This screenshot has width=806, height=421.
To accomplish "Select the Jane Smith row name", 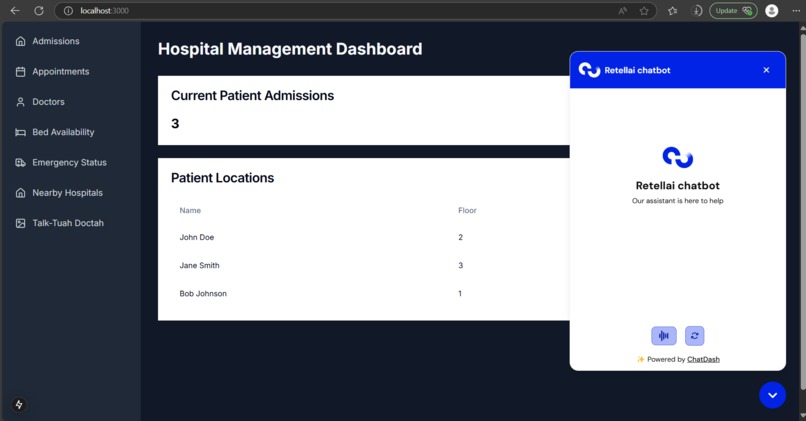I will pos(199,265).
